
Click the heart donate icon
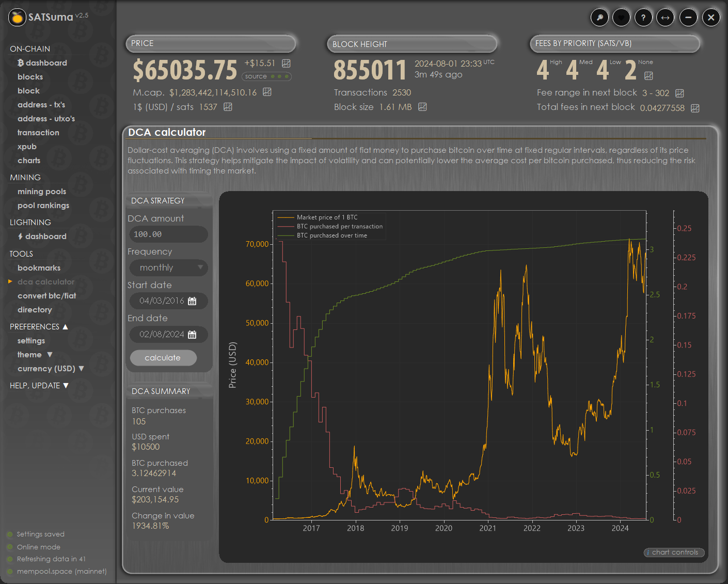pos(621,18)
